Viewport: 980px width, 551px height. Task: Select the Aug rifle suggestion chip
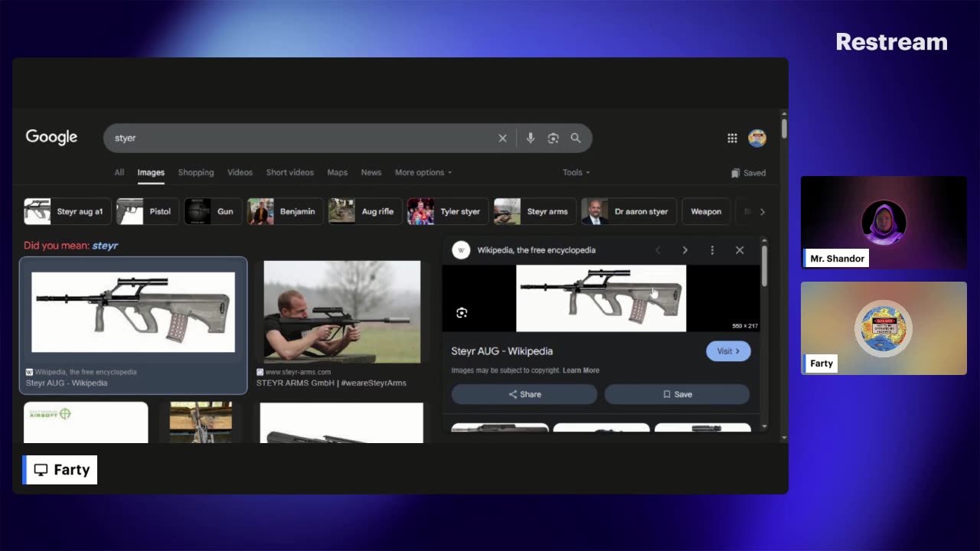[x=365, y=212]
